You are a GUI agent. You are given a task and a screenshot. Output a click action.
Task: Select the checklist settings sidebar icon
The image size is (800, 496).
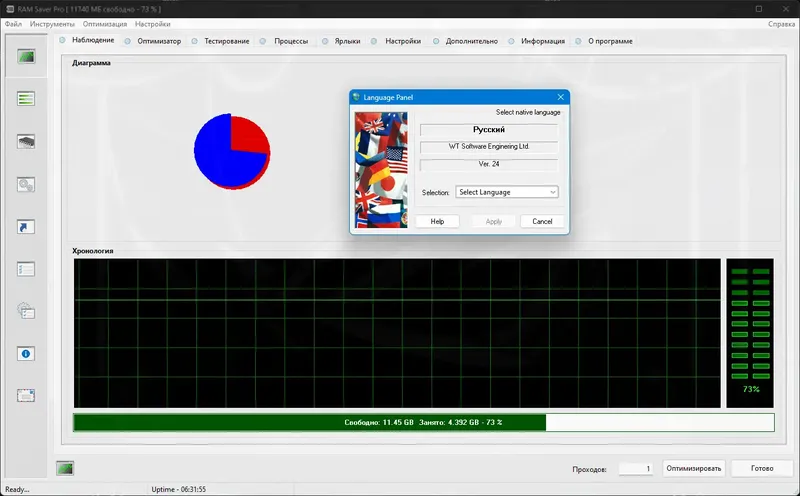(x=26, y=269)
